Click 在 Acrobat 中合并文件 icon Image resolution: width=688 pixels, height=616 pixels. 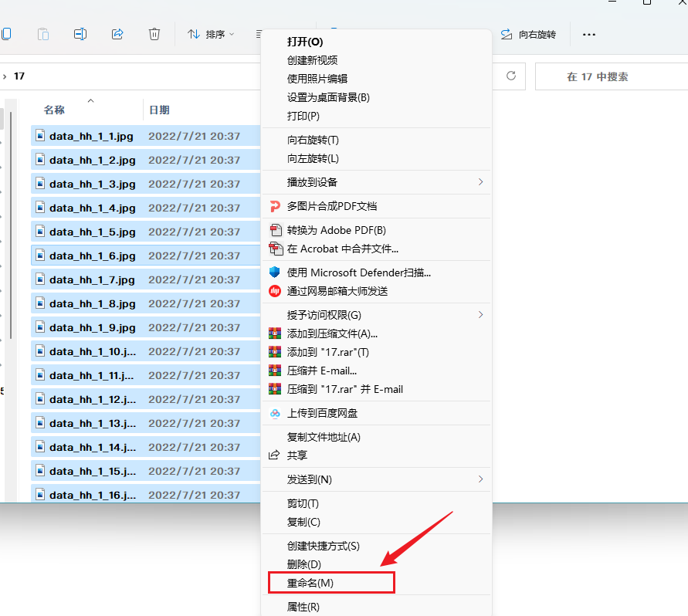[x=276, y=249]
